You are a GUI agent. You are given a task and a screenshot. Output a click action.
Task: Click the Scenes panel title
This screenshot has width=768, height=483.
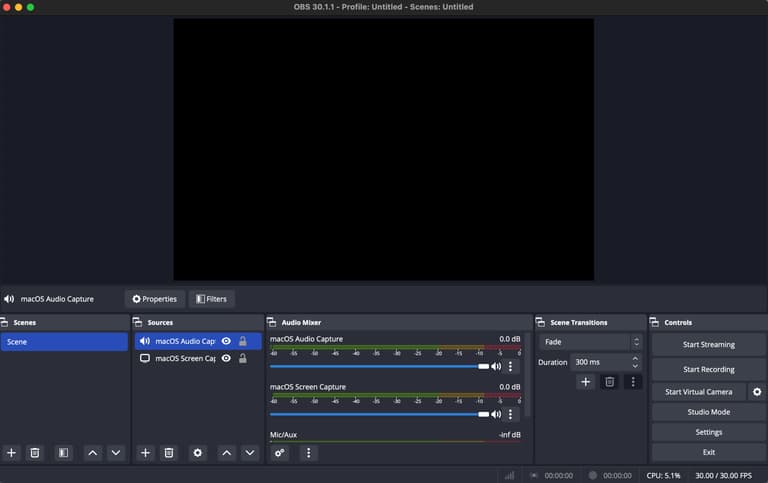(x=24, y=322)
